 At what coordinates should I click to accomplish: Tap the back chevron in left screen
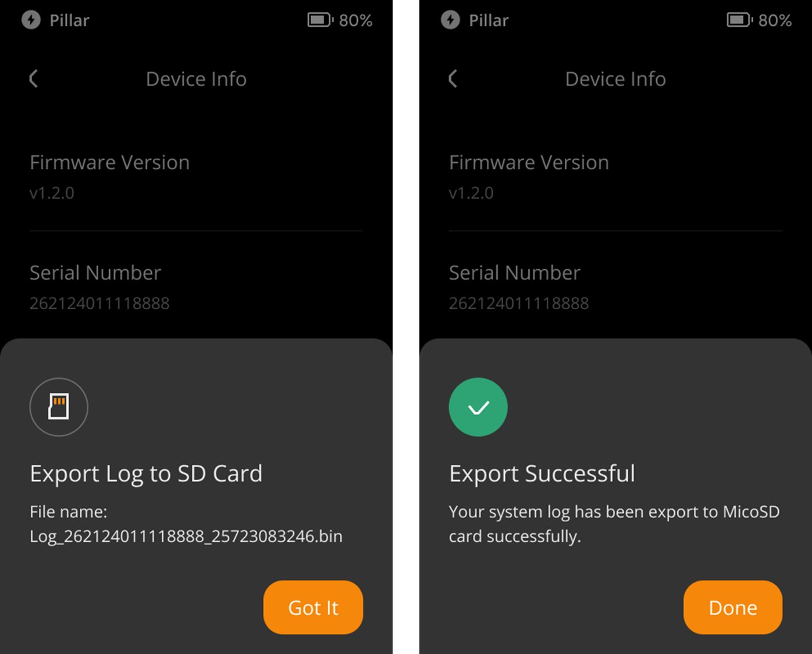pyautogui.click(x=34, y=78)
